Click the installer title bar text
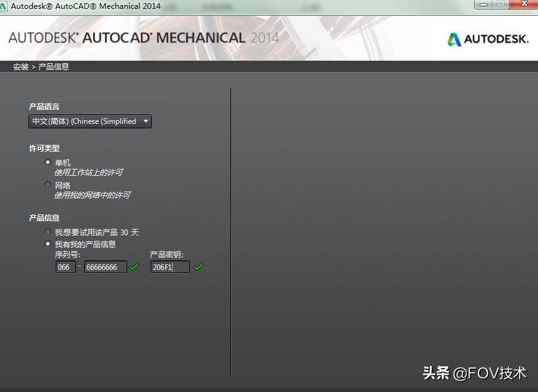Viewport: 538px width, 392px height. (85, 6)
